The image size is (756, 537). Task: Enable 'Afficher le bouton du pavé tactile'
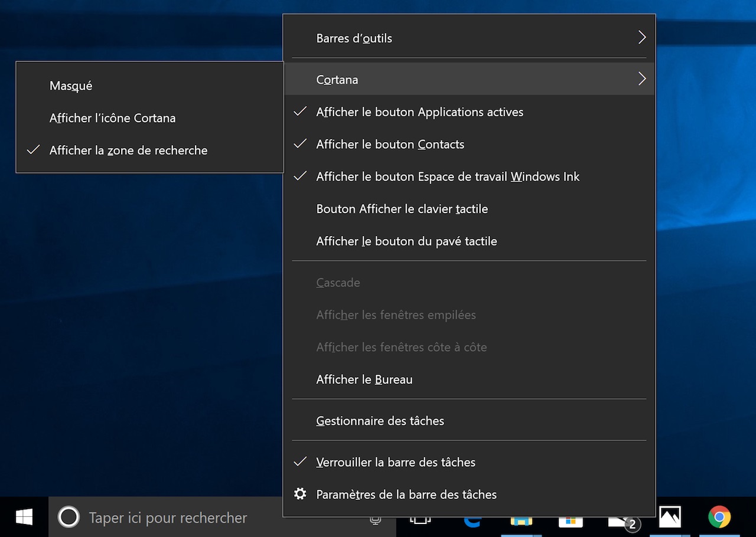point(470,241)
